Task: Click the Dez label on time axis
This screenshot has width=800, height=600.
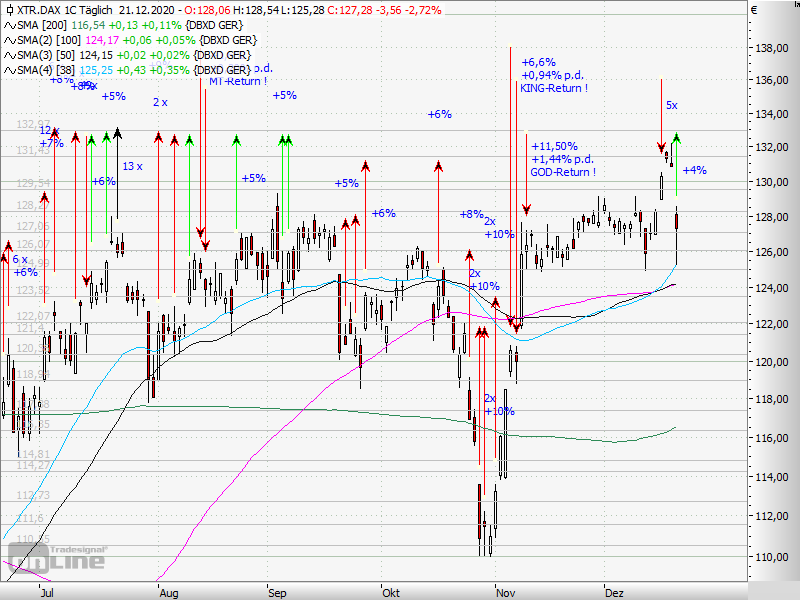Action: point(614,593)
